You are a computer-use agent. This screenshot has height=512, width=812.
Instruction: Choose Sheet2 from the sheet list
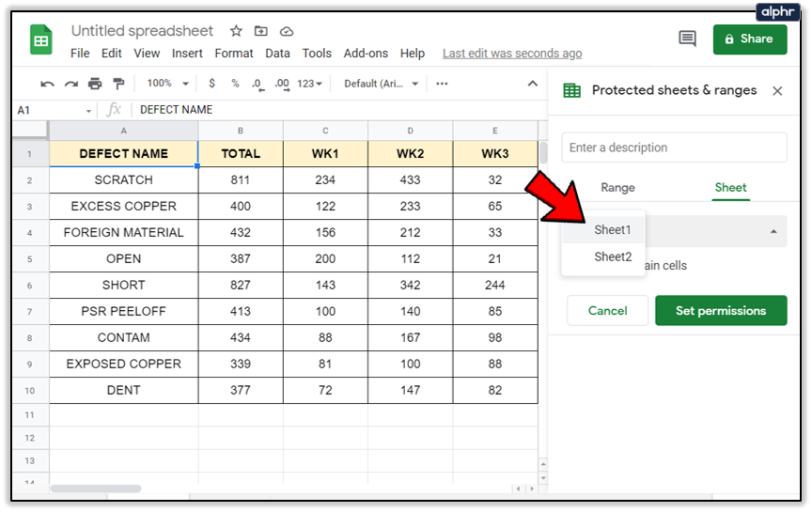tap(613, 256)
